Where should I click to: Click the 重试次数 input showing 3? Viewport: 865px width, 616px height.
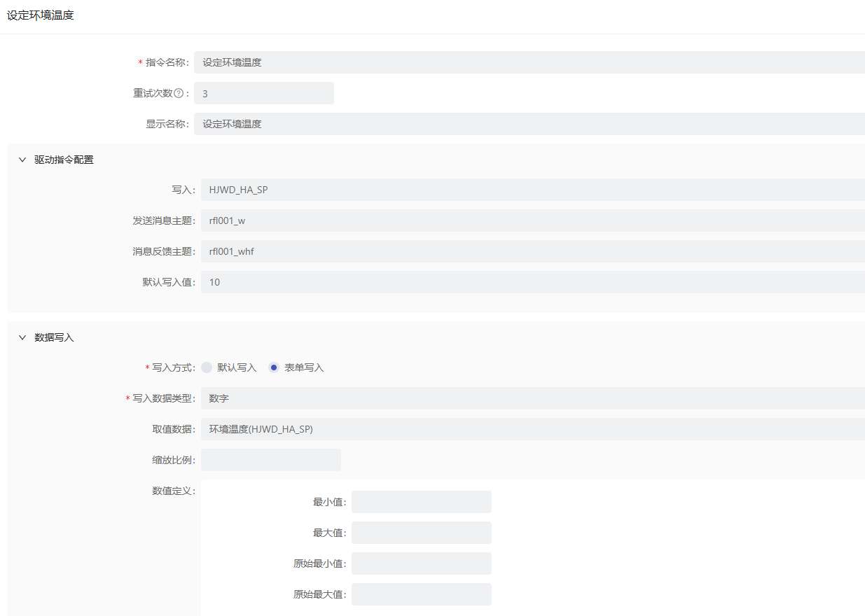coord(264,93)
